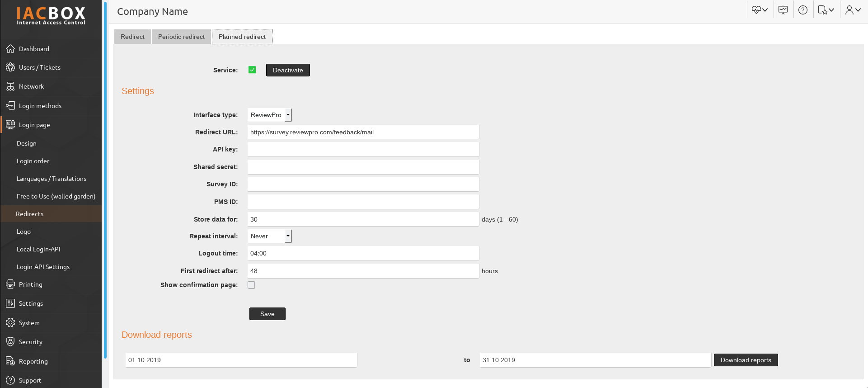This screenshot has height=388, width=868.
Task: Click the Logout time field
Action: pyautogui.click(x=363, y=253)
